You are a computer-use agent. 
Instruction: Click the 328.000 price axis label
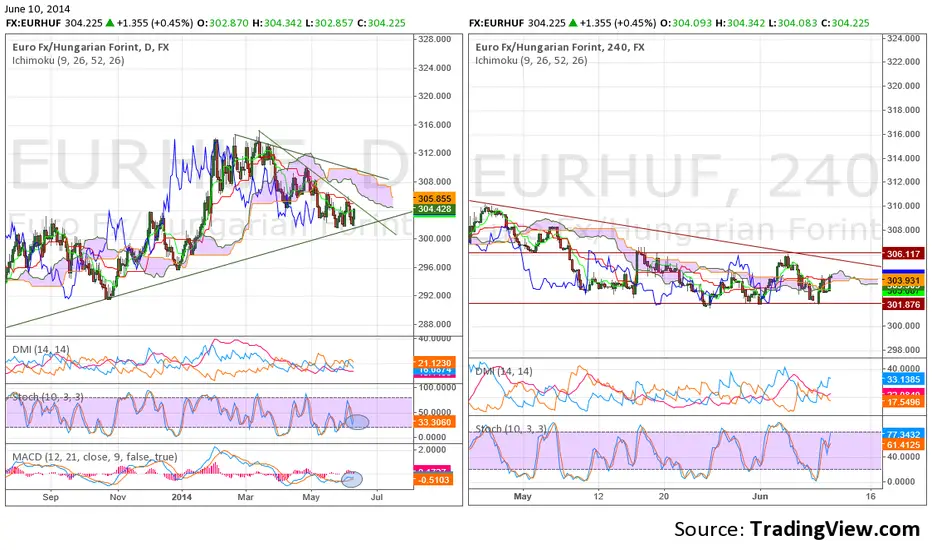[434, 39]
